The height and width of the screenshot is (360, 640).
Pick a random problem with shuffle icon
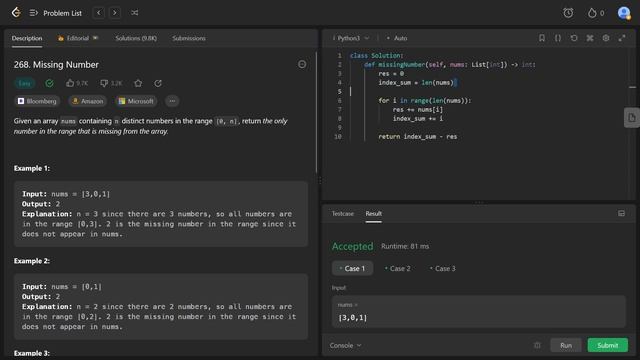coord(134,13)
